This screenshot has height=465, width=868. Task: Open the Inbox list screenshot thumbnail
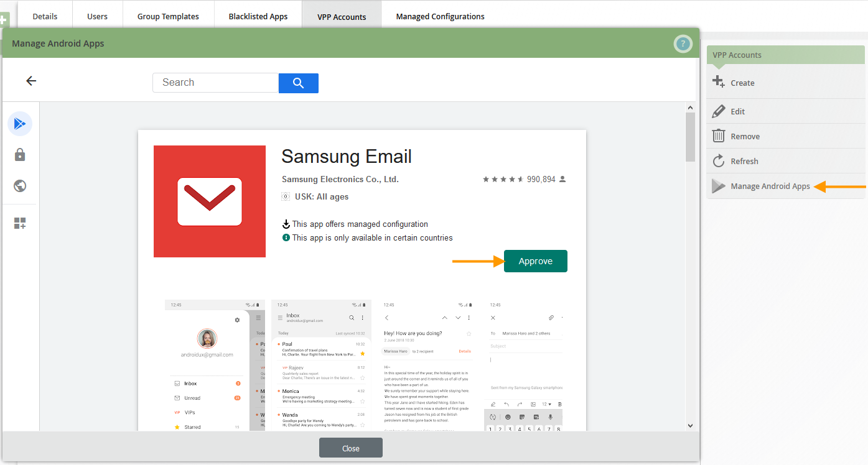click(321, 366)
